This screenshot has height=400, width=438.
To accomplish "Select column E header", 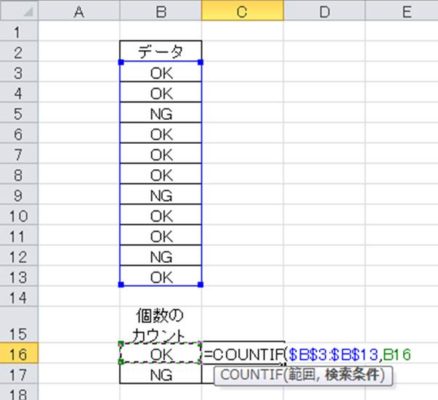I will [x=402, y=12].
